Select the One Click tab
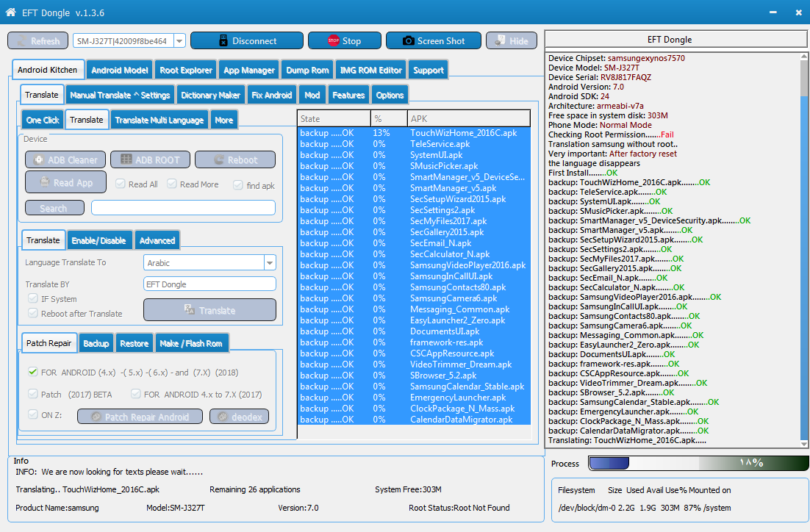810x532 pixels. pyautogui.click(x=43, y=120)
